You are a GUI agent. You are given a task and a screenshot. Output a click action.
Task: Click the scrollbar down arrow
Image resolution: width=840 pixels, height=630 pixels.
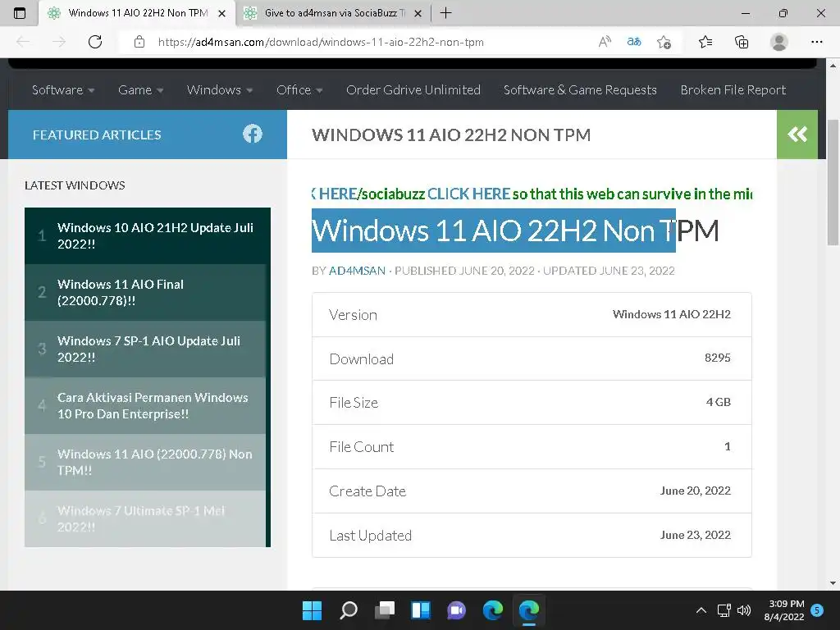pos(833,583)
